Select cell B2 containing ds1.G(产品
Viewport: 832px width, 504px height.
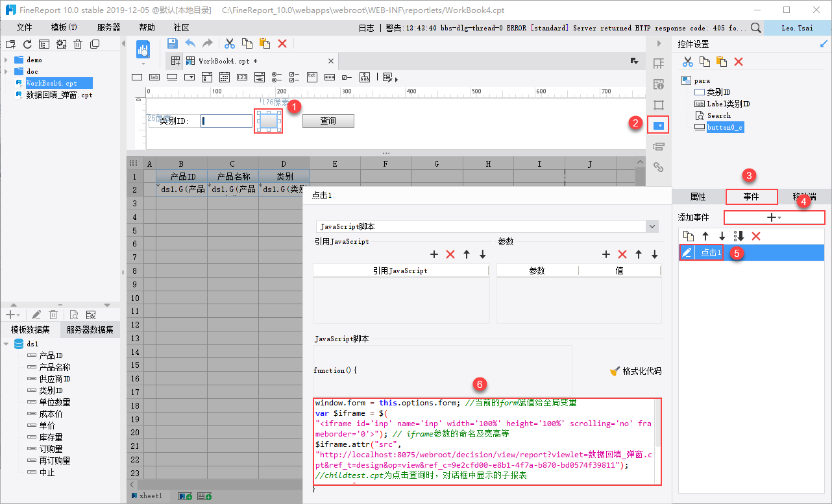coord(182,189)
